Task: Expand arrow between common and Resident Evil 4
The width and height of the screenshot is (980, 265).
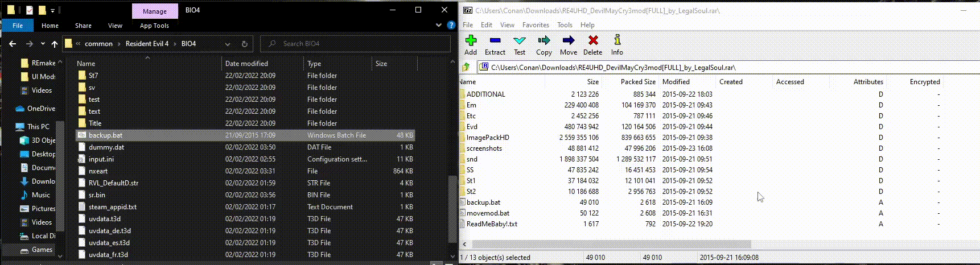Action: [119, 44]
